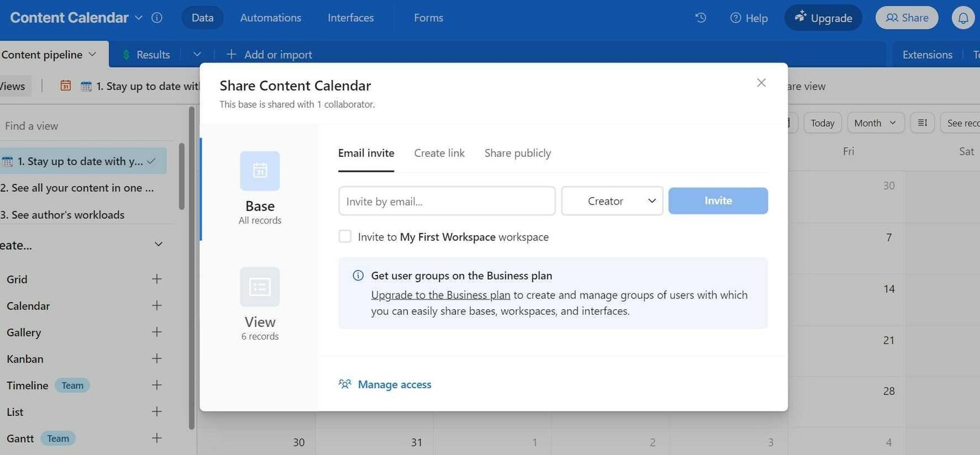Add a new Grid view with plus icon
This screenshot has width=980, height=455.
tap(157, 279)
